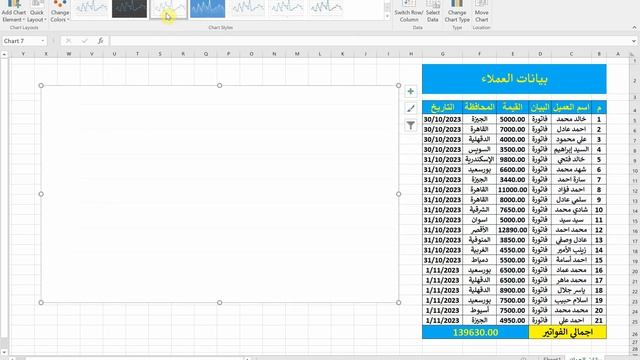Click the scroll up arrow of vertical scrollbar
Image resolution: width=640 pixels, height=360 pixels.
(4, 54)
